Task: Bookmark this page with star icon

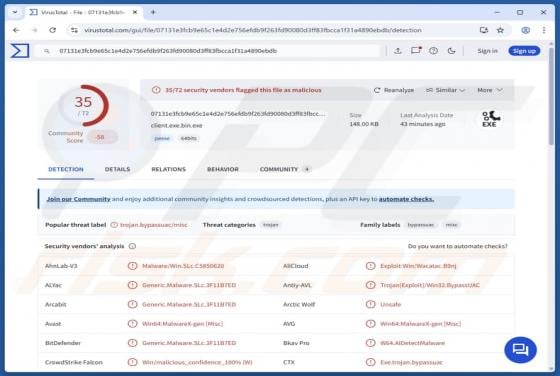Action: click(x=500, y=30)
